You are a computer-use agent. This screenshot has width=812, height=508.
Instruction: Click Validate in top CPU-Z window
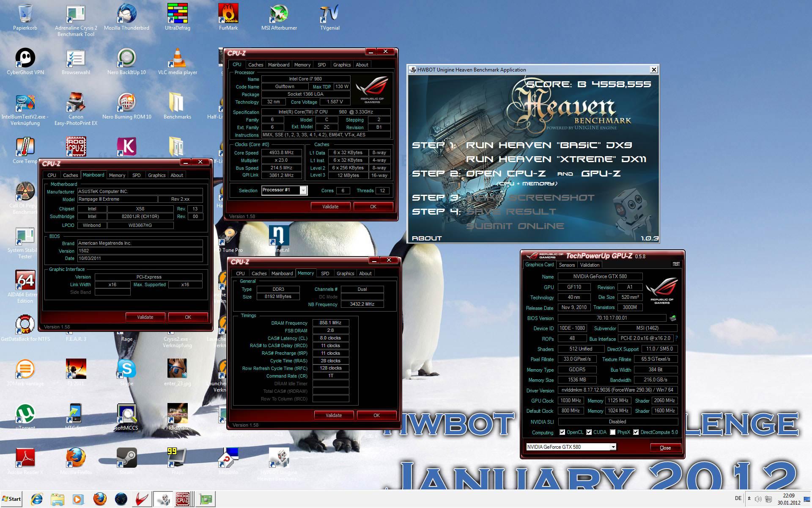coord(330,207)
